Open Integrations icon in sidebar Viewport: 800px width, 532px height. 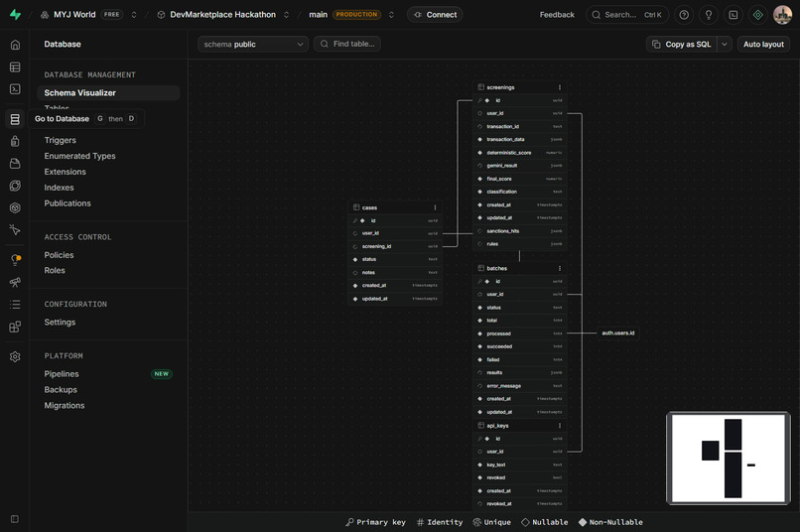click(x=15, y=327)
